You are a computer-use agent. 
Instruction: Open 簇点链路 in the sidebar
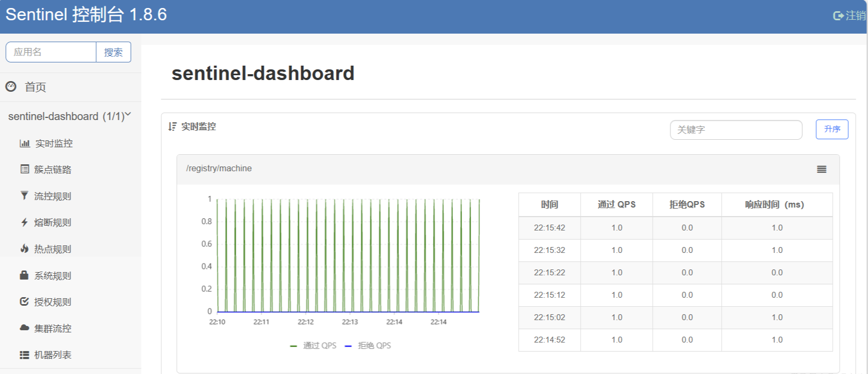(53, 170)
